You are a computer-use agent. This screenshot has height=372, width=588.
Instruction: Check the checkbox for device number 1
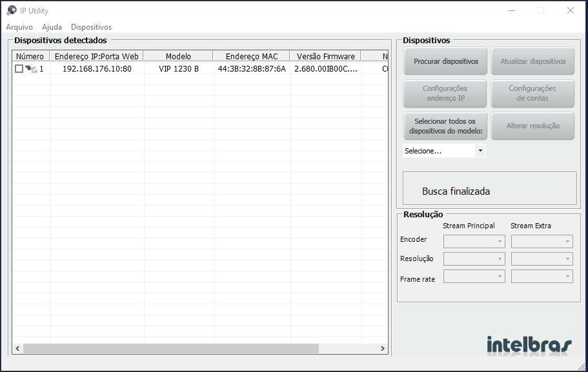pos(19,69)
